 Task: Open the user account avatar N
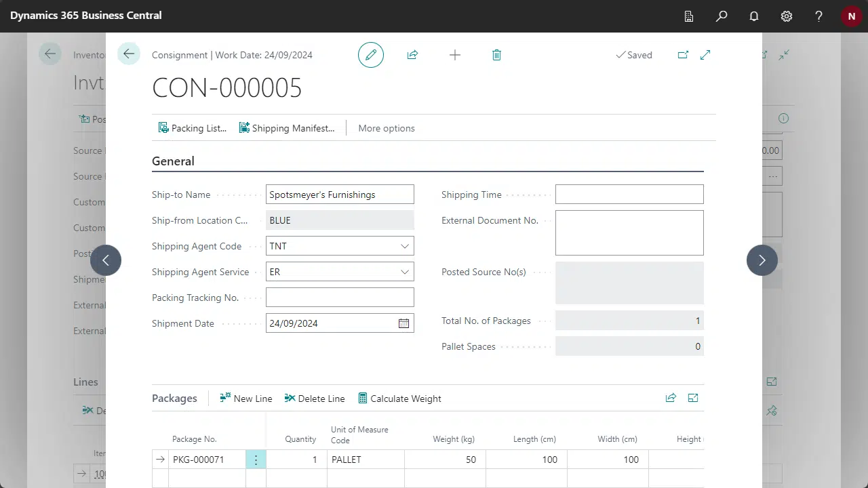click(851, 16)
